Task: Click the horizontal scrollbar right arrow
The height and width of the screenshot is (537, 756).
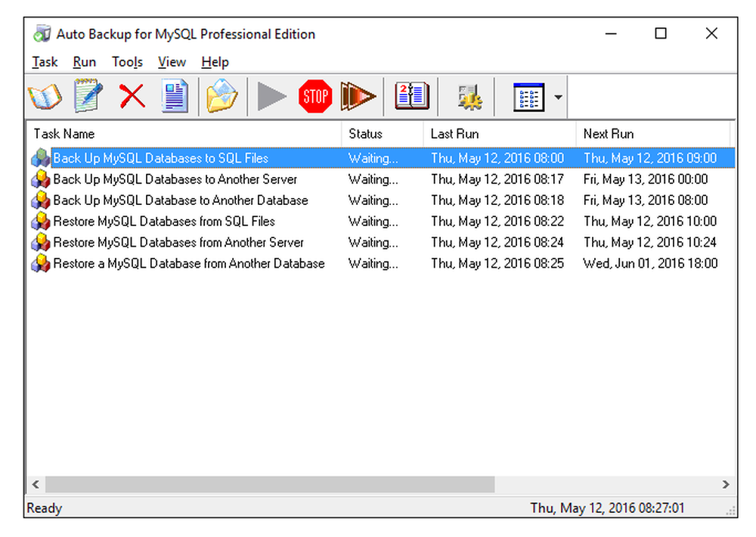Action: (726, 484)
